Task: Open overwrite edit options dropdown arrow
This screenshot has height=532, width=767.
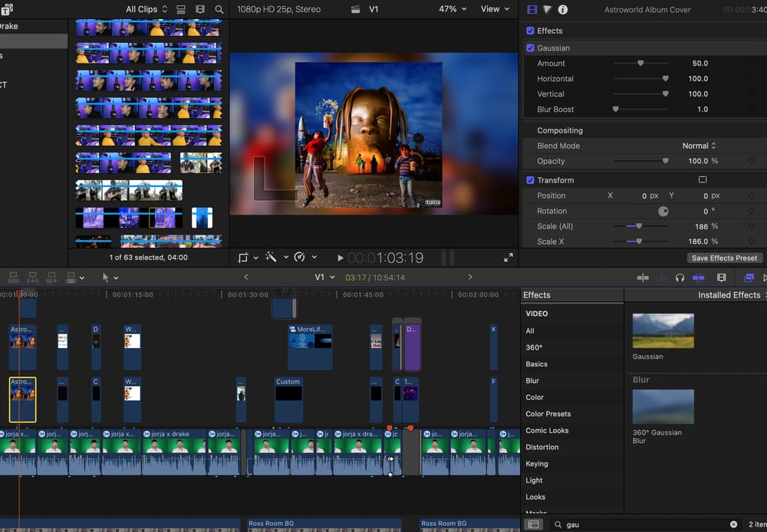Action: pyautogui.click(x=82, y=277)
